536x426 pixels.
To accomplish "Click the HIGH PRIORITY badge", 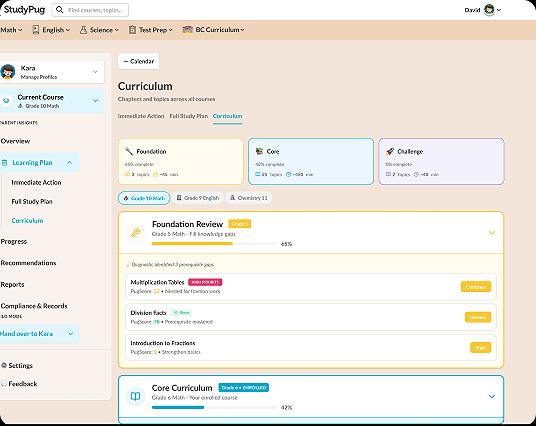I will 205,282.
